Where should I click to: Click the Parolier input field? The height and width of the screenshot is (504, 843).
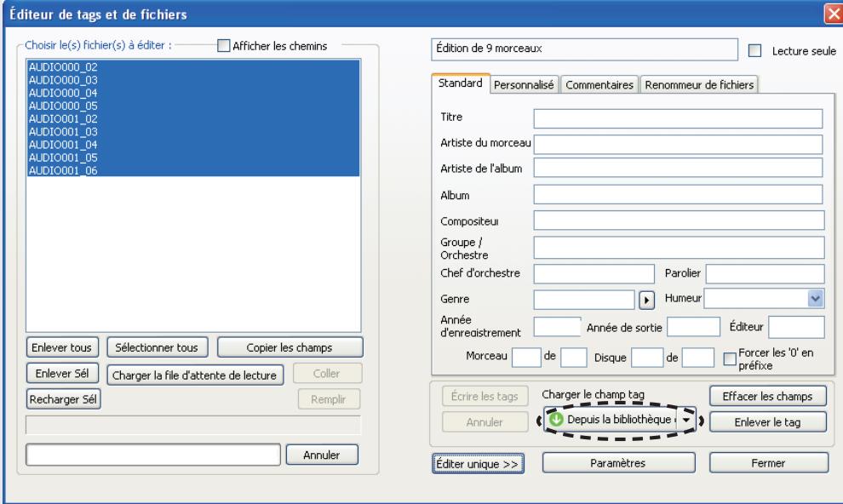click(x=765, y=273)
